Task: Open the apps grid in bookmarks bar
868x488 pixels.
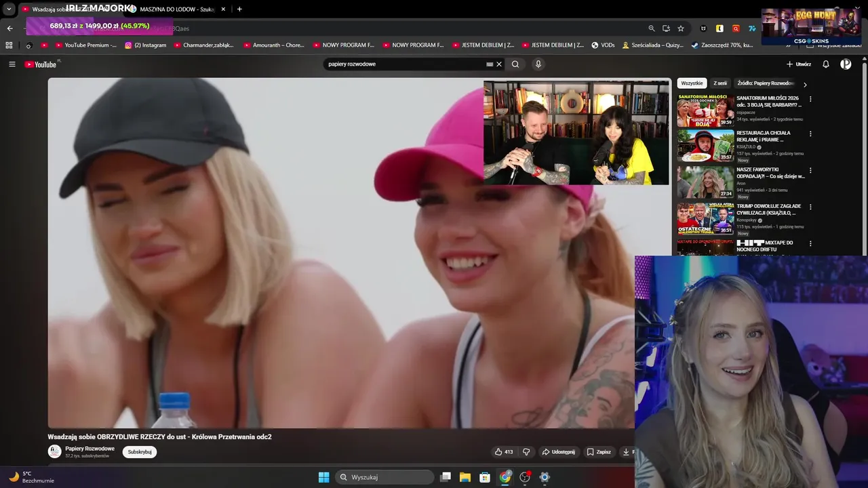Action: click(x=9, y=45)
